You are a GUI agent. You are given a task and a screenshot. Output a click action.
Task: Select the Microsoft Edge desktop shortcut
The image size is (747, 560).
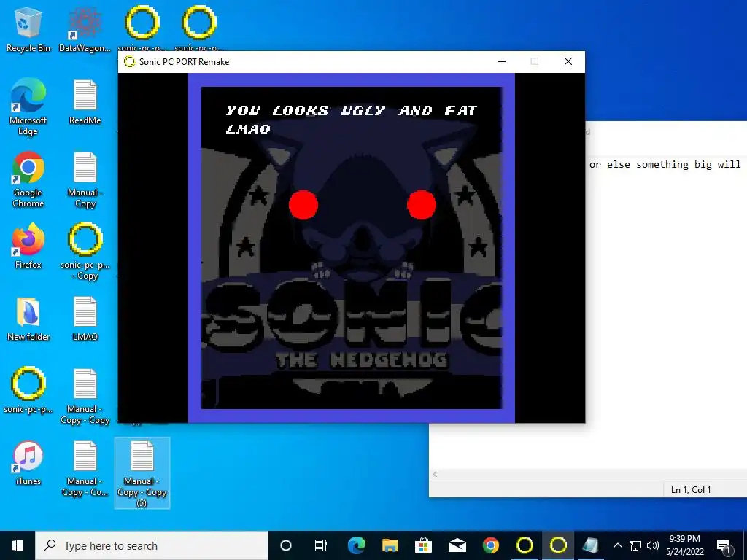tap(28, 107)
